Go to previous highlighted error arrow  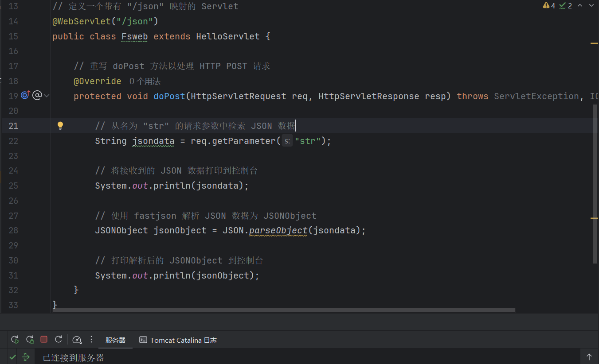pyautogui.click(x=580, y=6)
